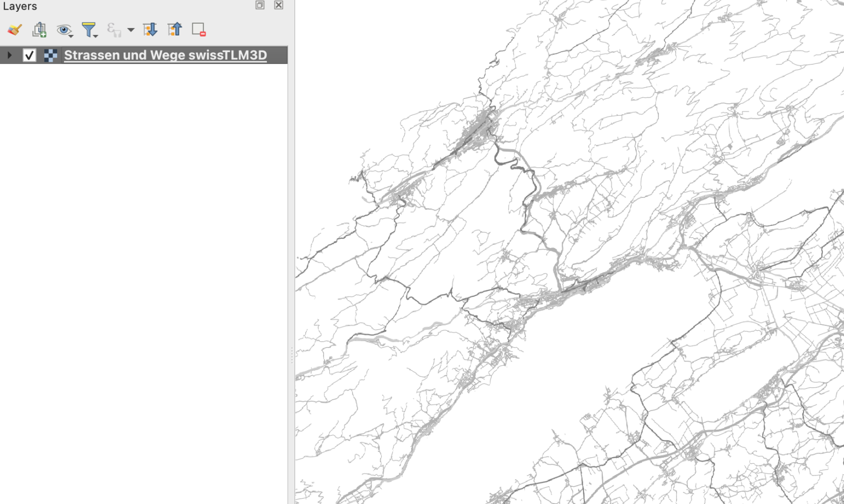The height and width of the screenshot is (504, 844).
Task: Click the Layers panel title
Action: point(20,6)
